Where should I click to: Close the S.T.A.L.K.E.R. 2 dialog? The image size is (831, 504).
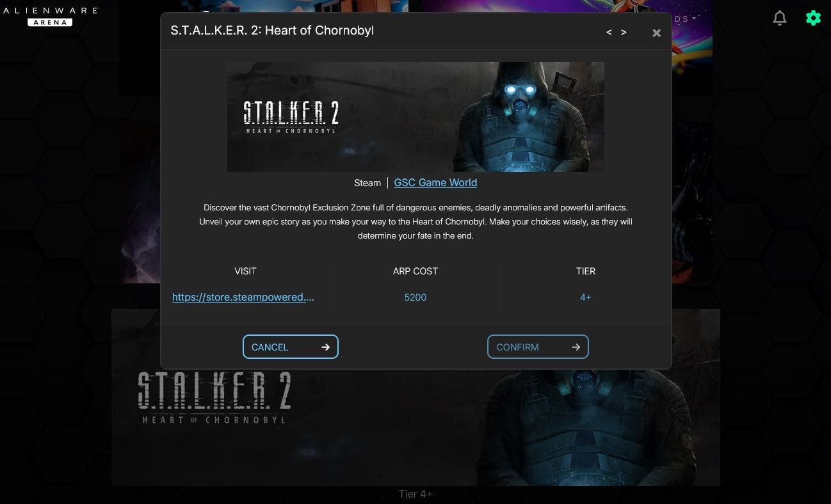coord(656,33)
